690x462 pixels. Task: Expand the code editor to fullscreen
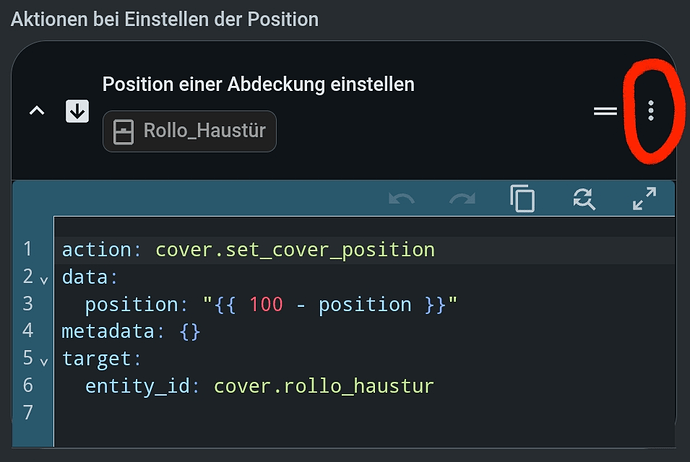click(645, 199)
